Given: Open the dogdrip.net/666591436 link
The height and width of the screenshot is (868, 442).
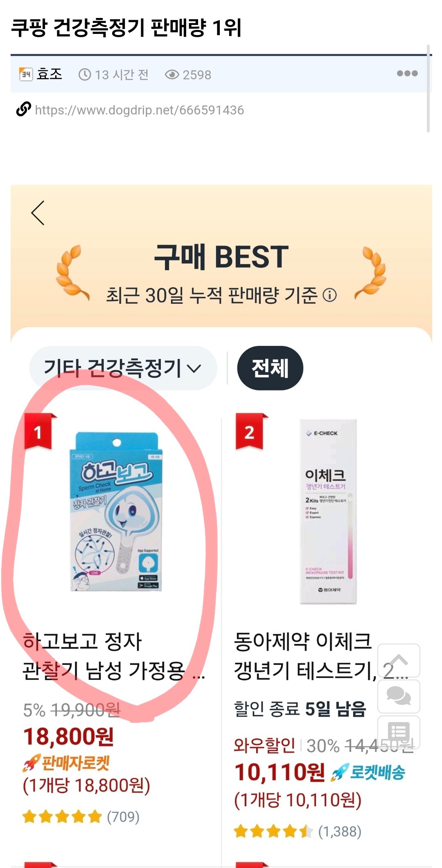Looking at the screenshot, I should pyautogui.click(x=140, y=110).
